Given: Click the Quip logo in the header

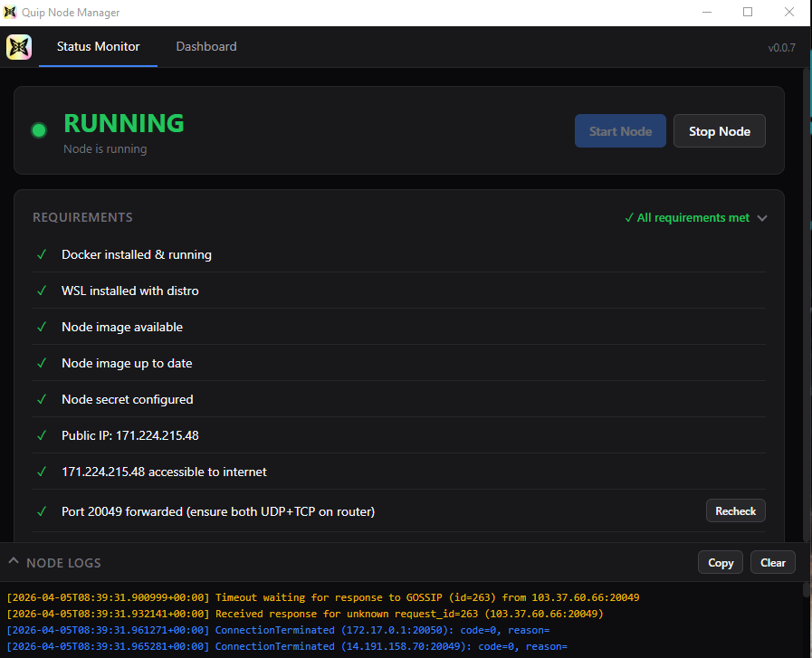Looking at the screenshot, I should [19, 47].
